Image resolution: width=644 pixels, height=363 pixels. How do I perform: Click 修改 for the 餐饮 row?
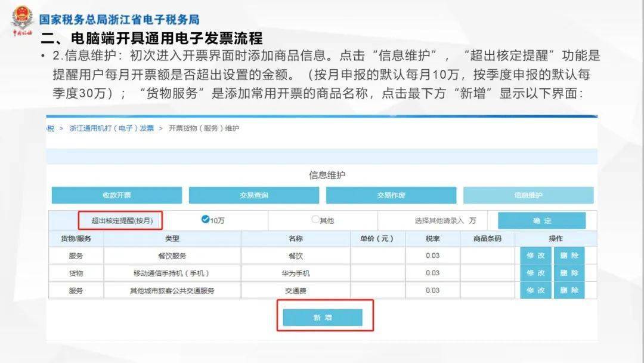pyautogui.click(x=535, y=256)
